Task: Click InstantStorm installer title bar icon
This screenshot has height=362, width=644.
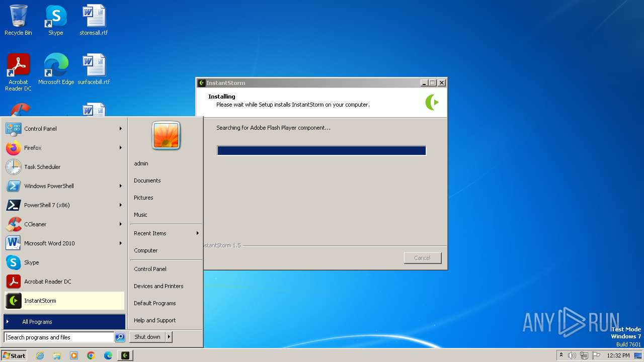Action: [202, 83]
